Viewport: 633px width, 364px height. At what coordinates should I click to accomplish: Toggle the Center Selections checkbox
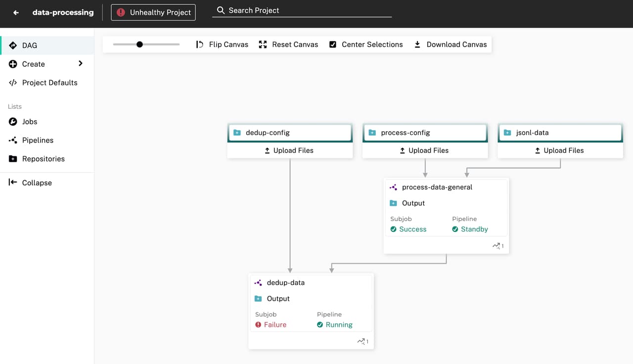pyautogui.click(x=333, y=45)
